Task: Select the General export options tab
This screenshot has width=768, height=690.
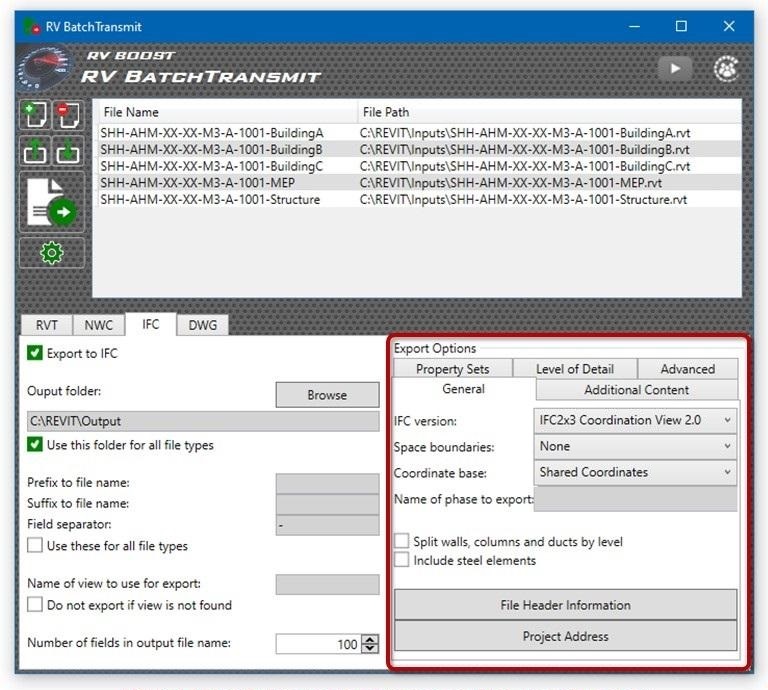Action: click(x=463, y=389)
